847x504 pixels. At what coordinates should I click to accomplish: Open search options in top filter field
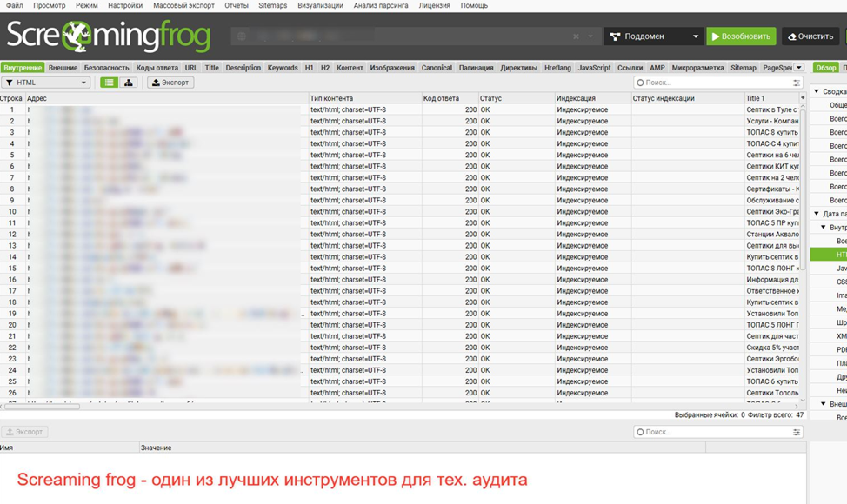coord(797,83)
